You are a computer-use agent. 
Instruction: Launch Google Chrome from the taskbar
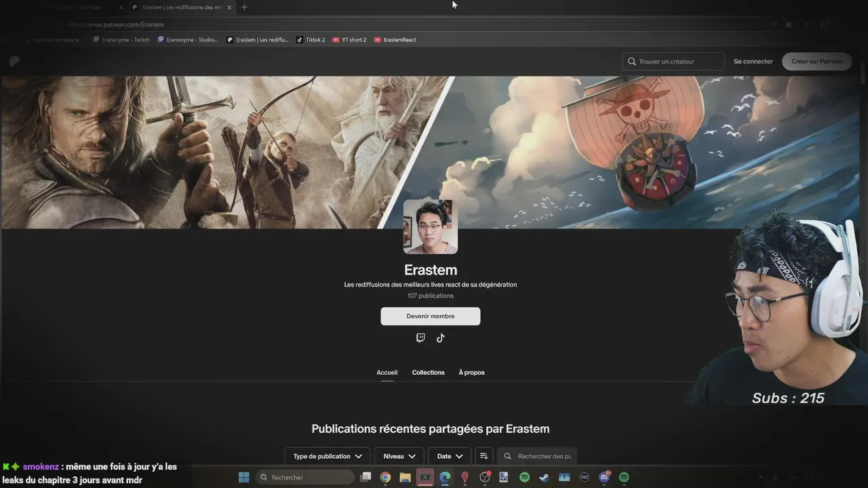385,477
